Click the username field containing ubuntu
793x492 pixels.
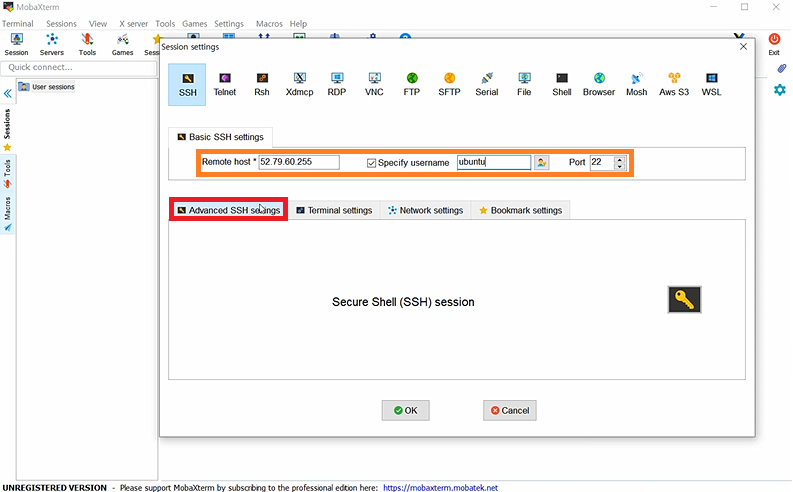pos(494,162)
